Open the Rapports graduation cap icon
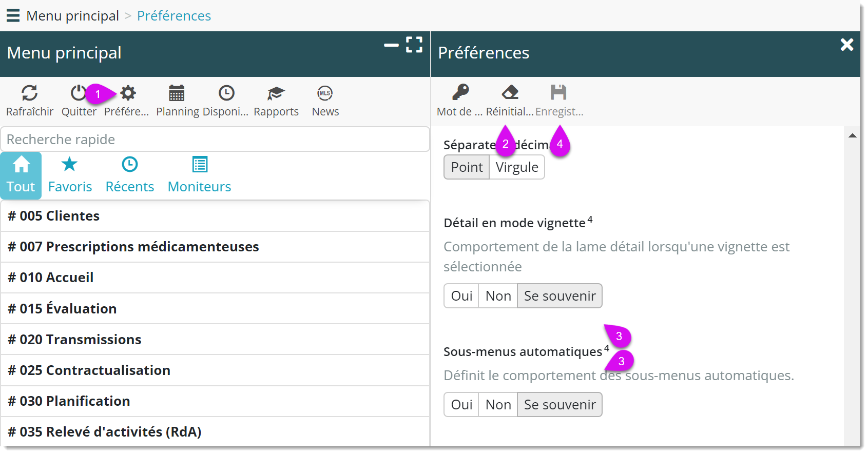 [x=276, y=93]
